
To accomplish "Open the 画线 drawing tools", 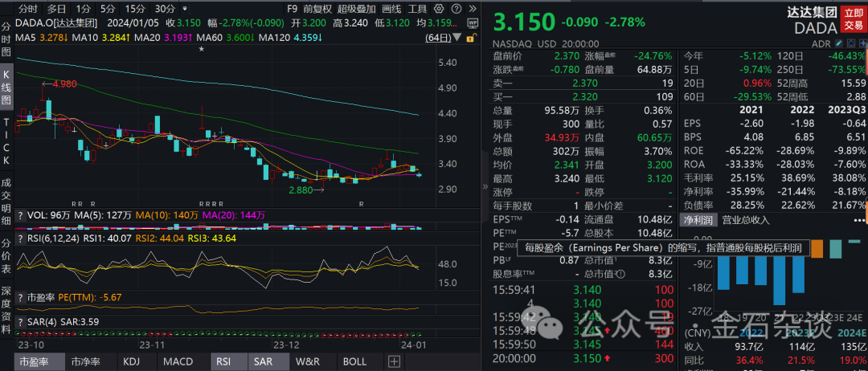I will (392, 9).
